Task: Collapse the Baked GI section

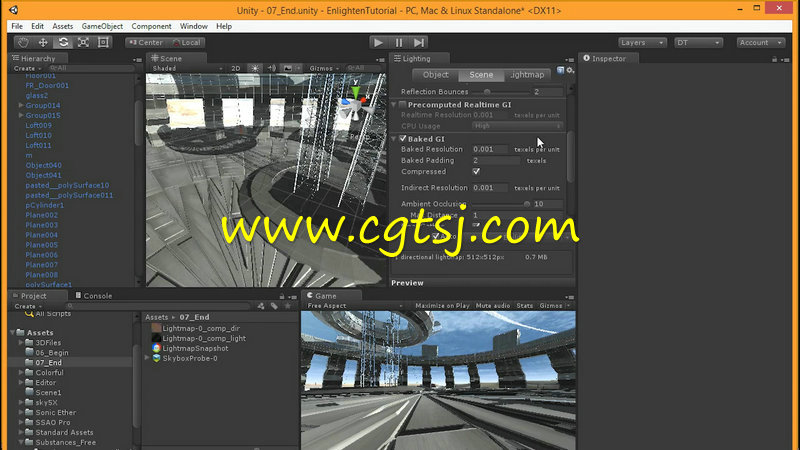Action: click(x=394, y=139)
